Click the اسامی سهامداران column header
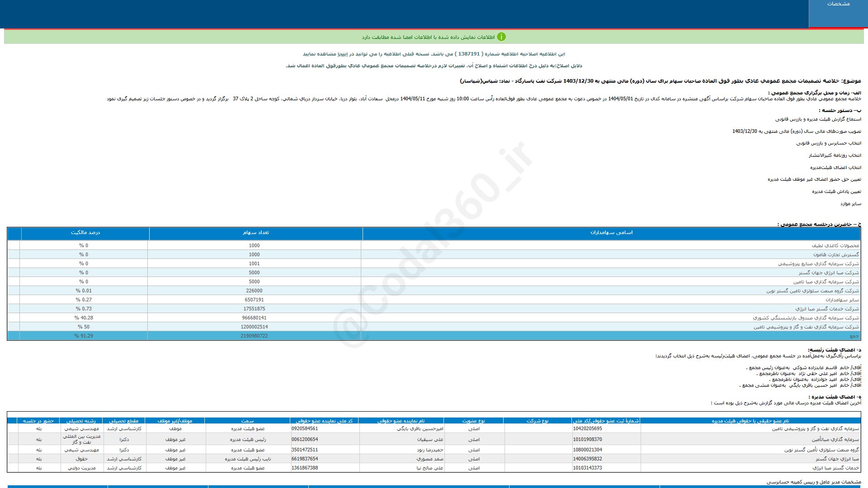The height and width of the screenshot is (488, 868). coord(611,233)
